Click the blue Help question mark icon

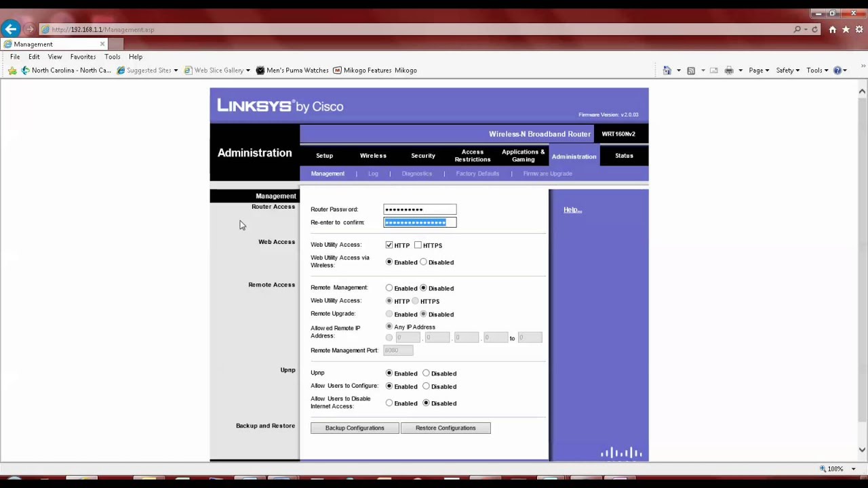point(837,70)
